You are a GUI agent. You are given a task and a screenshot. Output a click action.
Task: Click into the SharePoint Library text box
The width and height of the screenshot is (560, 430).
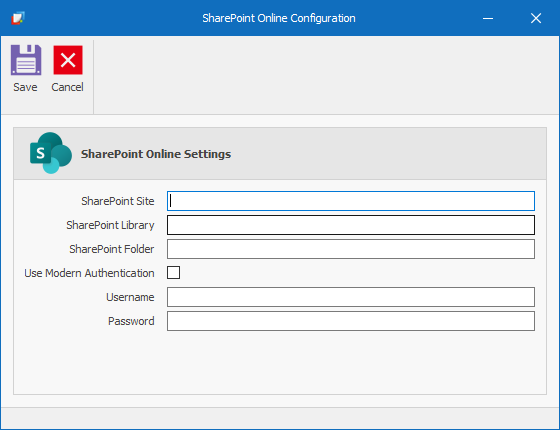351,225
